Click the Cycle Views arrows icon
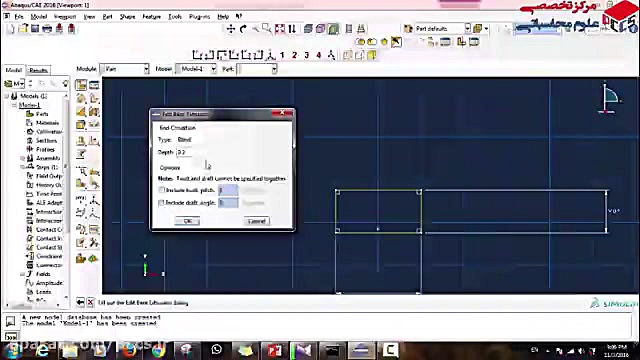 coord(292,29)
